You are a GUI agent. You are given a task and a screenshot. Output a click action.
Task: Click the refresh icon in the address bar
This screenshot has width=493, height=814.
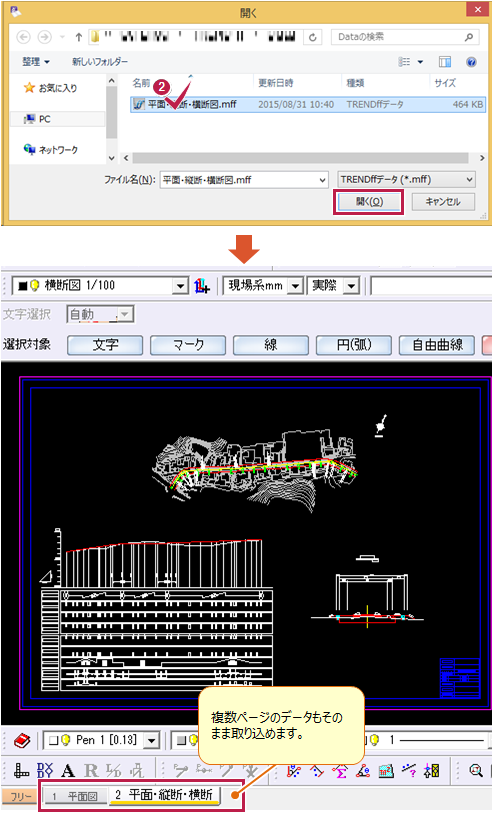(x=313, y=37)
